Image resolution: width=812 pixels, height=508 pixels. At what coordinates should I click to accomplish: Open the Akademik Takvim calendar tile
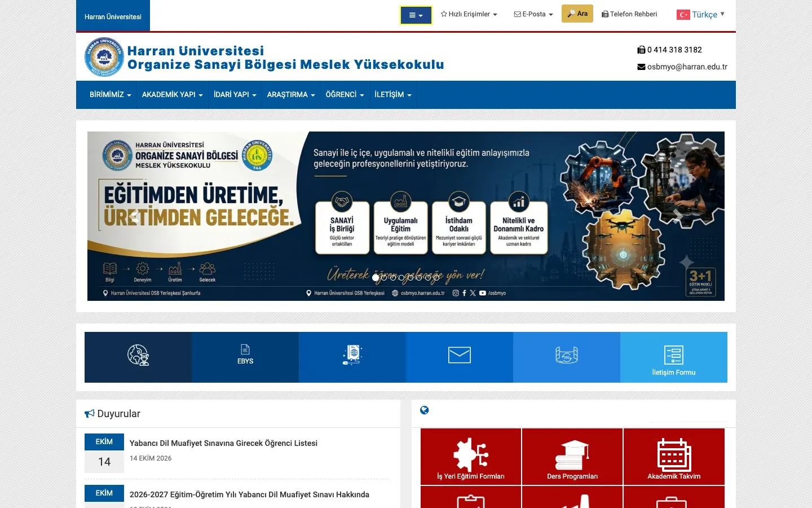coord(674,457)
